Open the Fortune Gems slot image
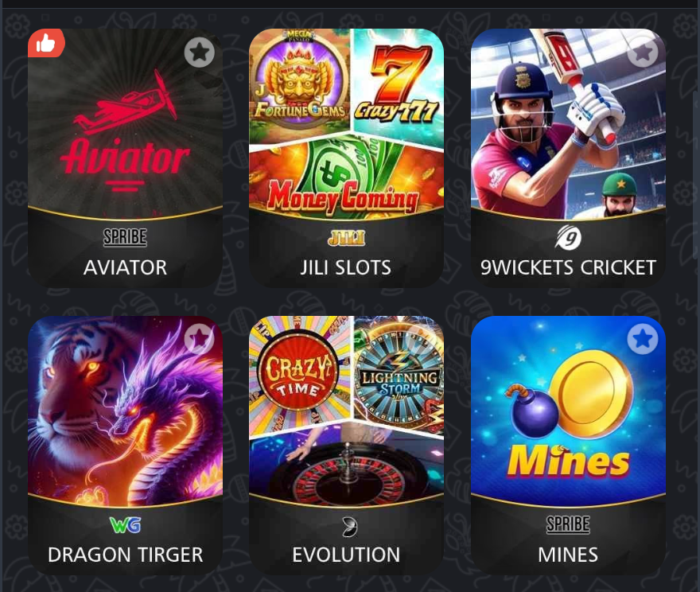This screenshot has width=700, height=592. click(299, 83)
